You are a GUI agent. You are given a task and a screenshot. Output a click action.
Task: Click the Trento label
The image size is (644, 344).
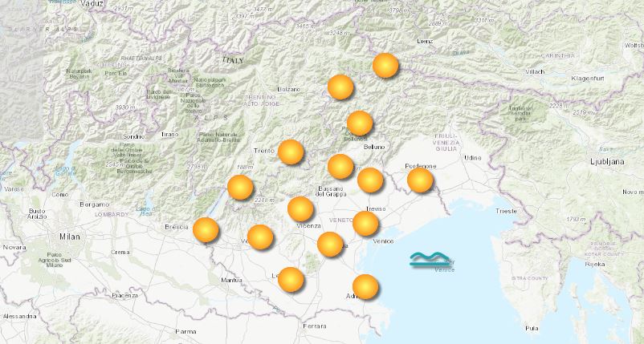263,151
